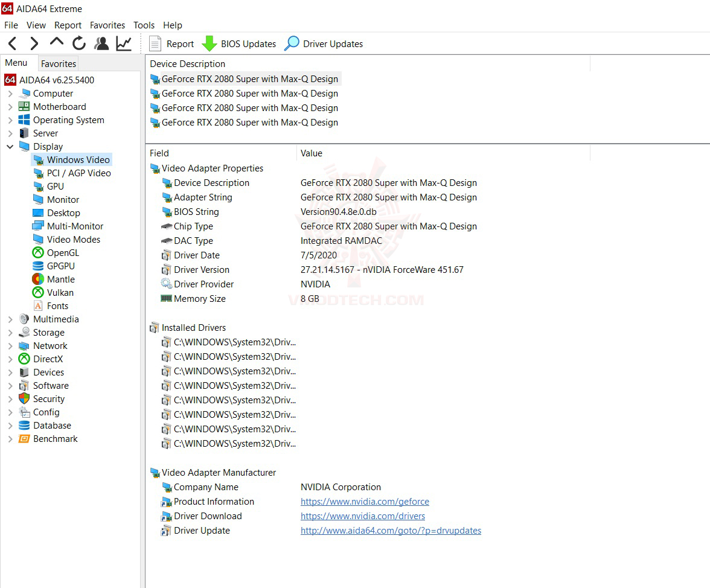710x588 pixels.
Task: Click the Device Description column header
Action: pos(368,64)
